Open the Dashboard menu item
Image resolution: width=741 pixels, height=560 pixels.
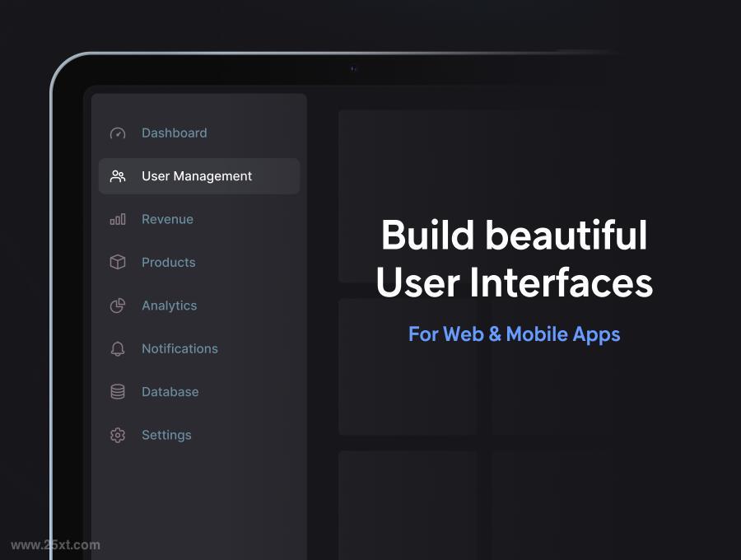point(175,133)
